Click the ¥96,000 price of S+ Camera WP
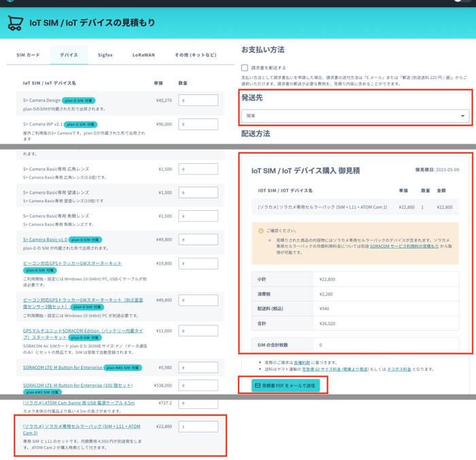 pyautogui.click(x=164, y=124)
